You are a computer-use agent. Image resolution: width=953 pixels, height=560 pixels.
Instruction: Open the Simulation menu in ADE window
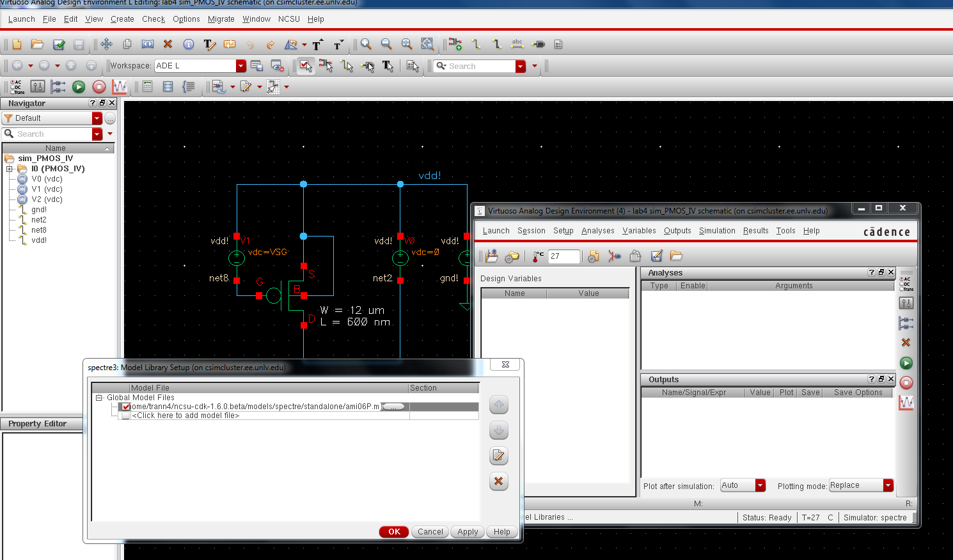[x=717, y=231]
